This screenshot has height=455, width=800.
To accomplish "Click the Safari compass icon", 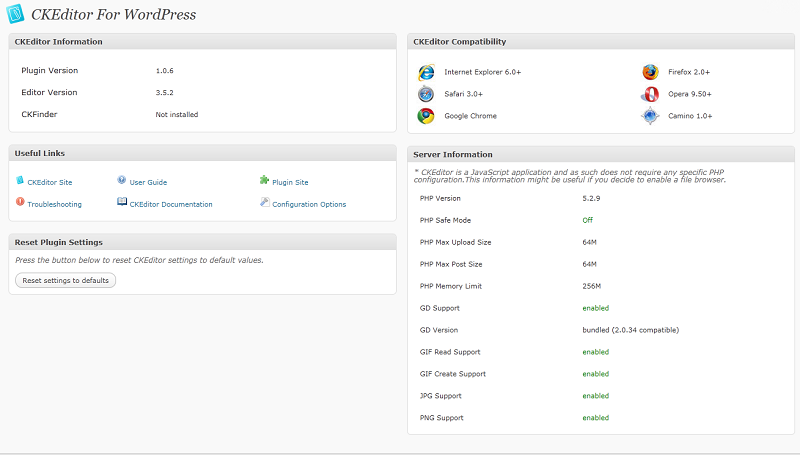I will click(x=426, y=94).
